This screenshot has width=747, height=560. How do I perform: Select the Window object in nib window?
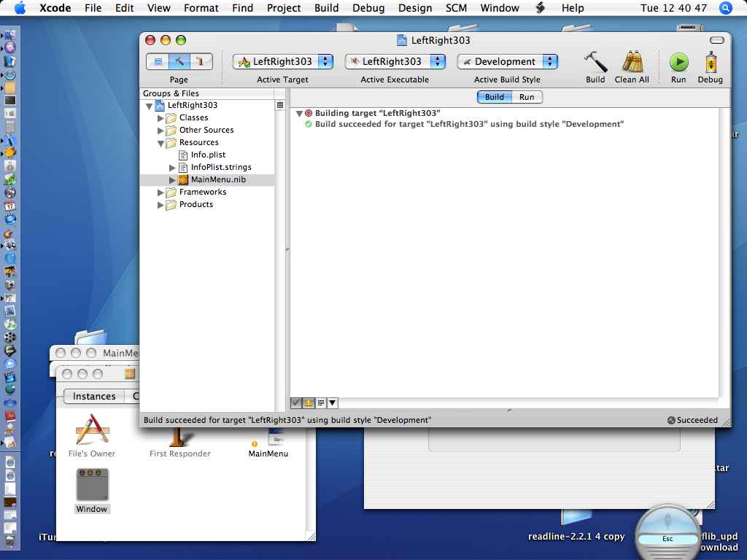(x=92, y=491)
